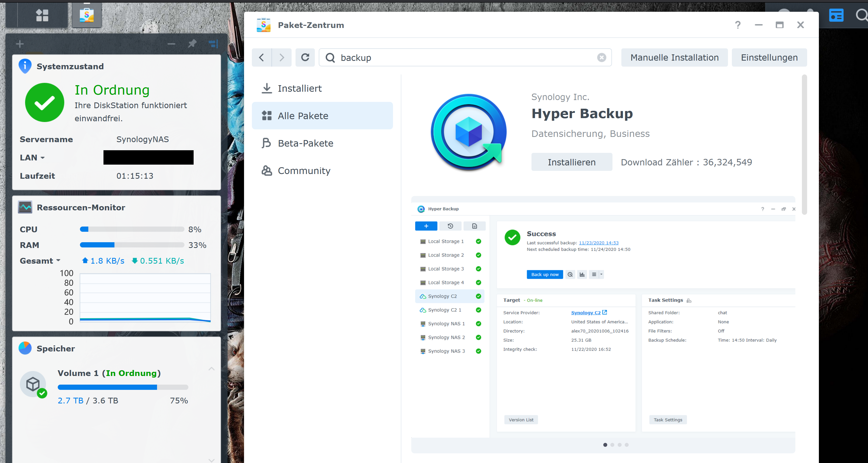Select Alle Pakete category
The image size is (868, 463).
(x=322, y=115)
